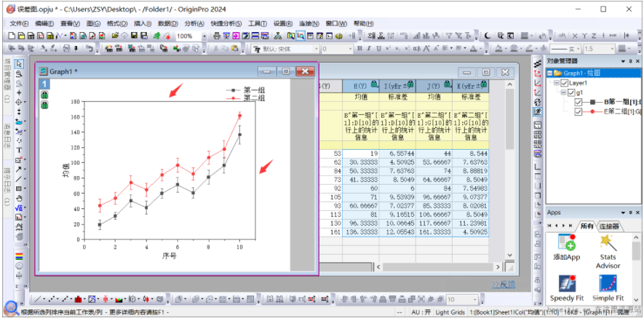
Task: Click the palette color bars icon in left toolbar
Action: tap(20, 257)
